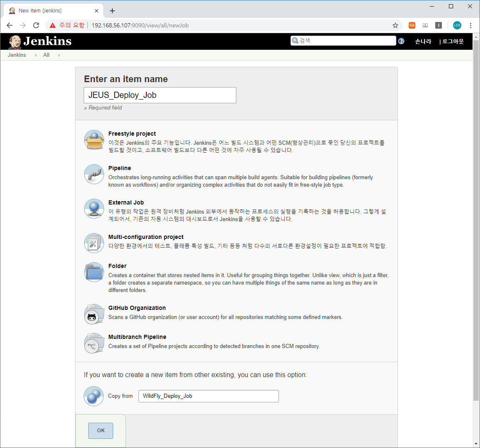Click the not-secure warning triangle icon
The height and width of the screenshot is (448, 480).
pyautogui.click(x=53, y=25)
